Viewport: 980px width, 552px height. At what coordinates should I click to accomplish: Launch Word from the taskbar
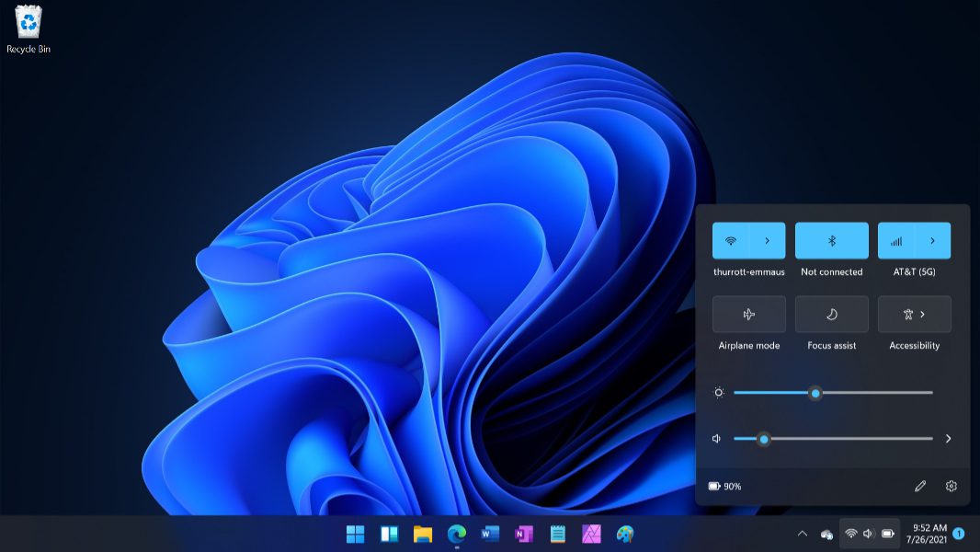pos(490,534)
